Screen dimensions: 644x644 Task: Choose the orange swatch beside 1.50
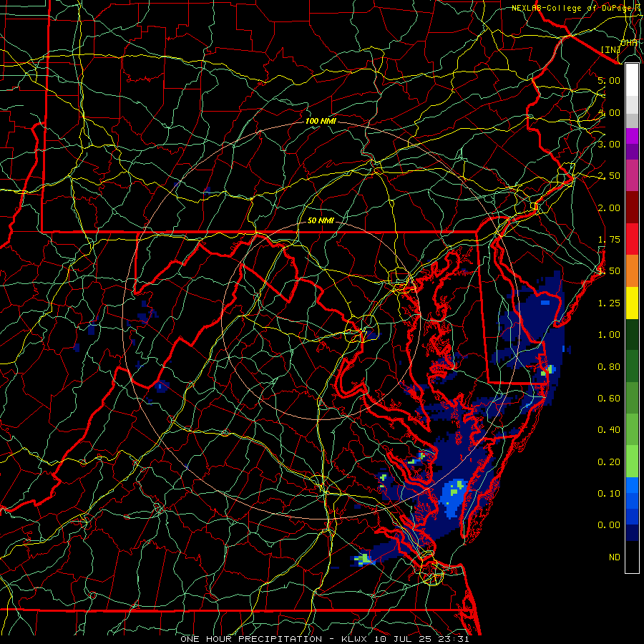pyautogui.click(x=632, y=271)
